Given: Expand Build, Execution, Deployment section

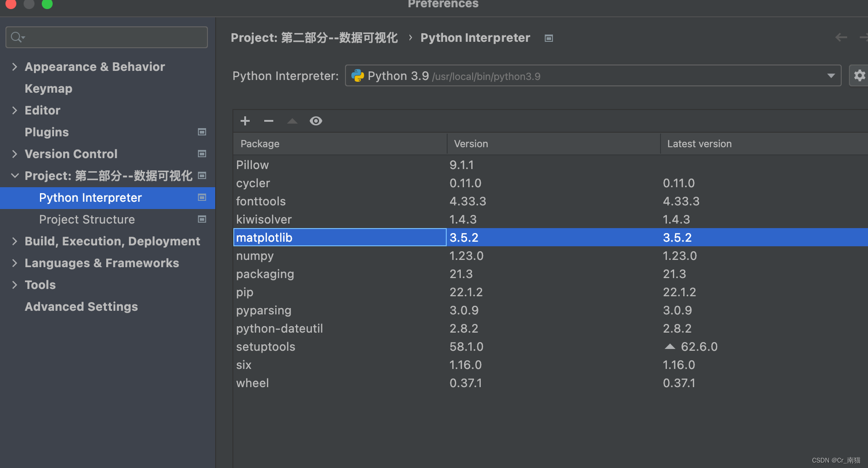Looking at the screenshot, I should [15, 241].
